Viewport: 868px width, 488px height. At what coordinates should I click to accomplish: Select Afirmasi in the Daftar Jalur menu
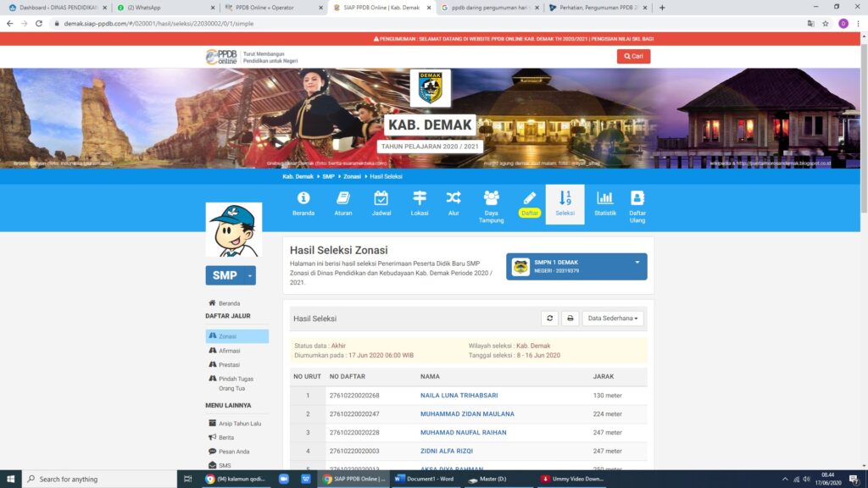coord(230,351)
